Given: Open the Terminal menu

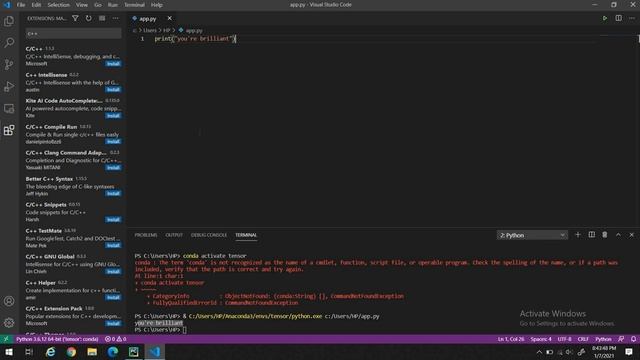Looking at the screenshot, I should click(x=134, y=5).
